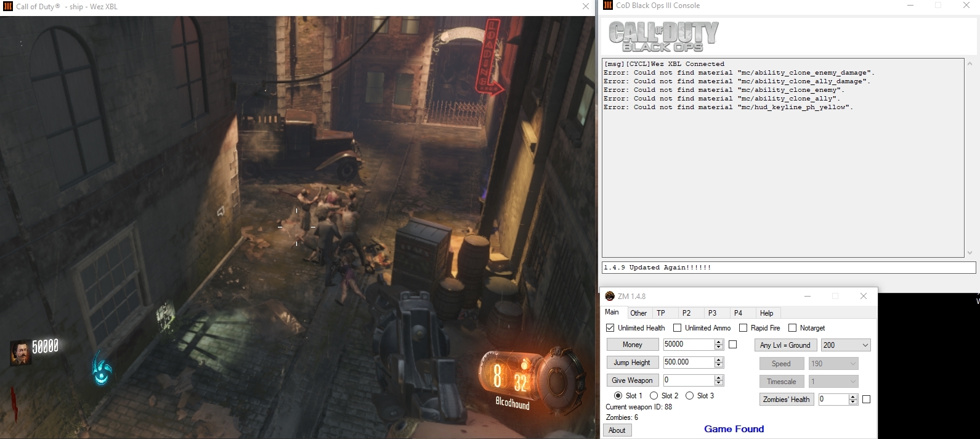The width and height of the screenshot is (980, 439).
Task: Open the 200 level dropdown
Action: coord(846,345)
